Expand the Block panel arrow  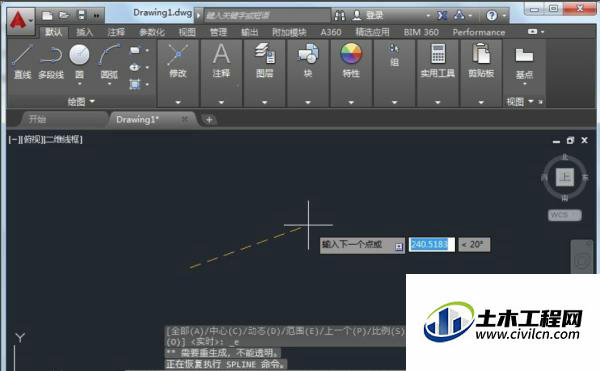point(308,102)
